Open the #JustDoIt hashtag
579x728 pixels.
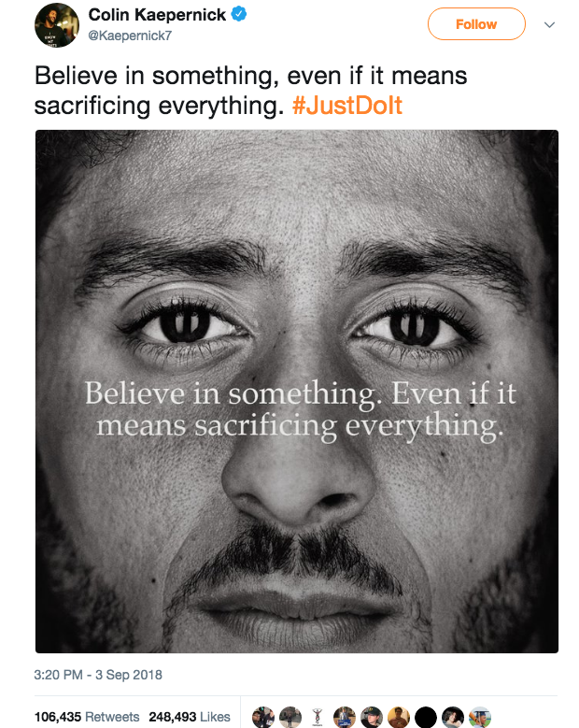(347, 106)
